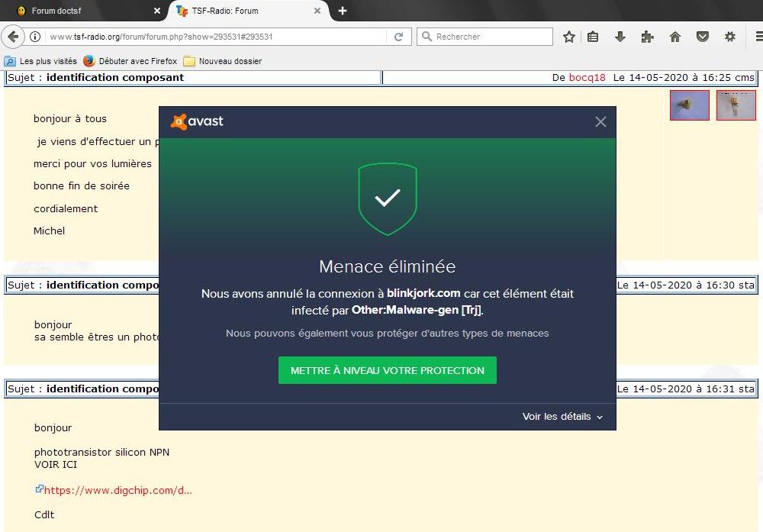Bookmark this page with the star icon
This screenshot has width=763, height=532.
pos(568,37)
